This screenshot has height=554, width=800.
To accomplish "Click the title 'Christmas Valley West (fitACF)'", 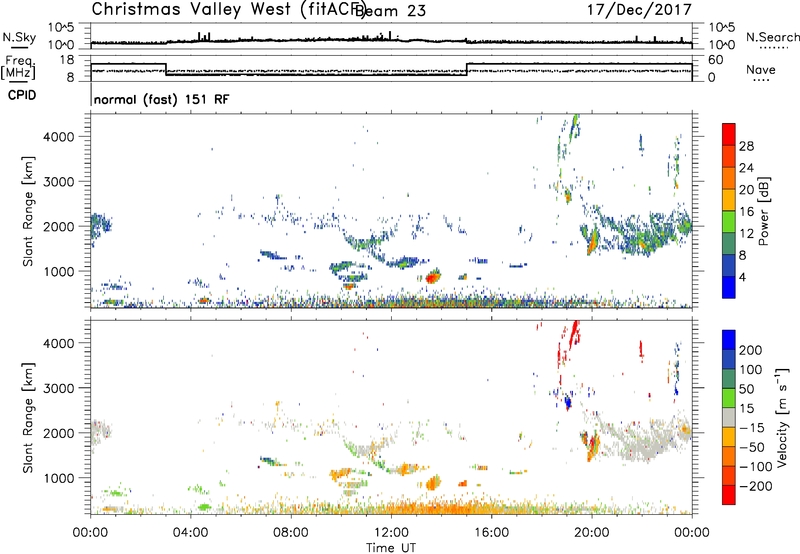I will click(229, 10).
